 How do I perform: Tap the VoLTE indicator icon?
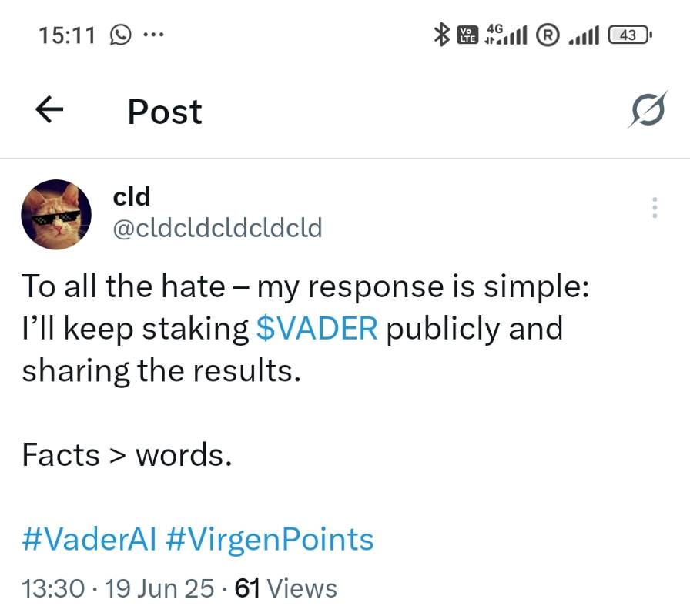pyautogui.click(x=467, y=34)
